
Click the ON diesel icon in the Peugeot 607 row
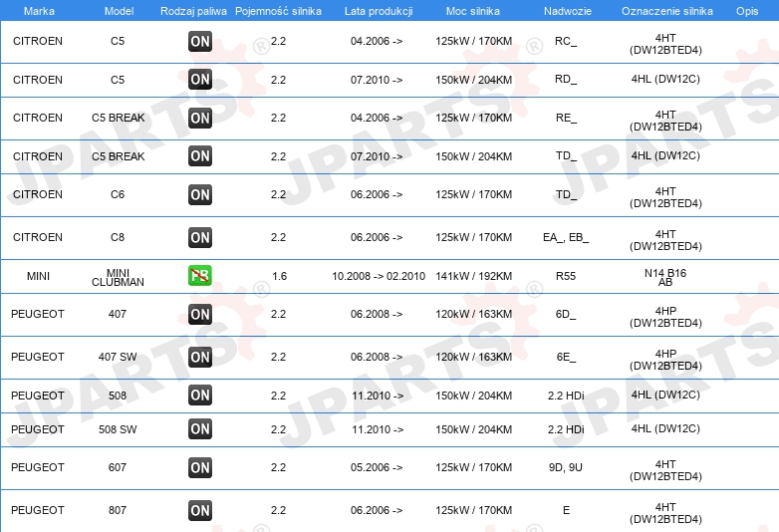pos(200,468)
